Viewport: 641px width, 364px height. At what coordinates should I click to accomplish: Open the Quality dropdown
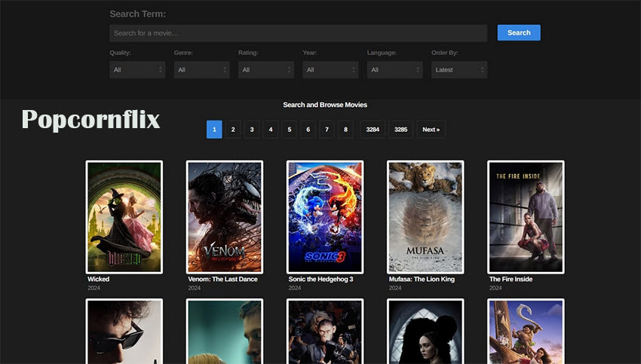pyautogui.click(x=137, y=70)
